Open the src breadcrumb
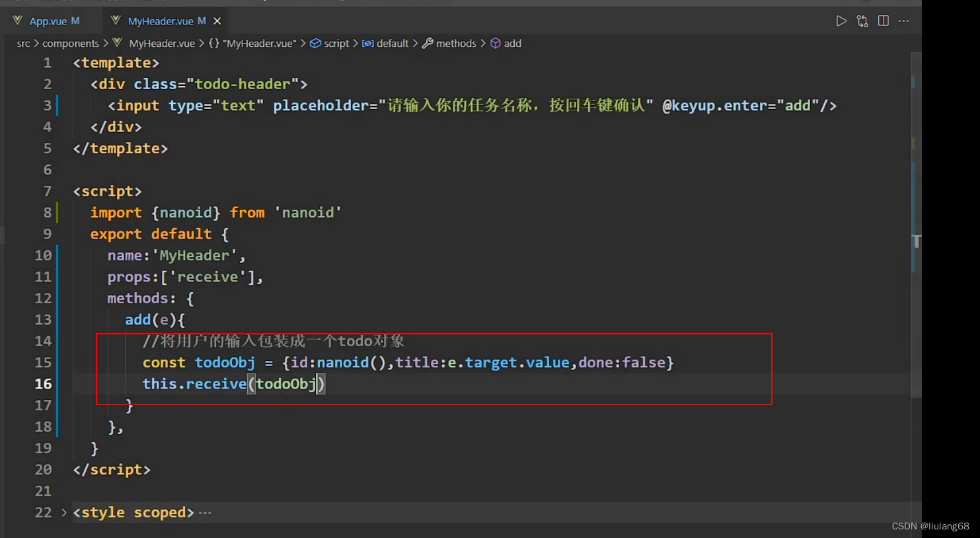Image resolution: width=980 pixels, height=538 pixels. click(x=23, y=44)
